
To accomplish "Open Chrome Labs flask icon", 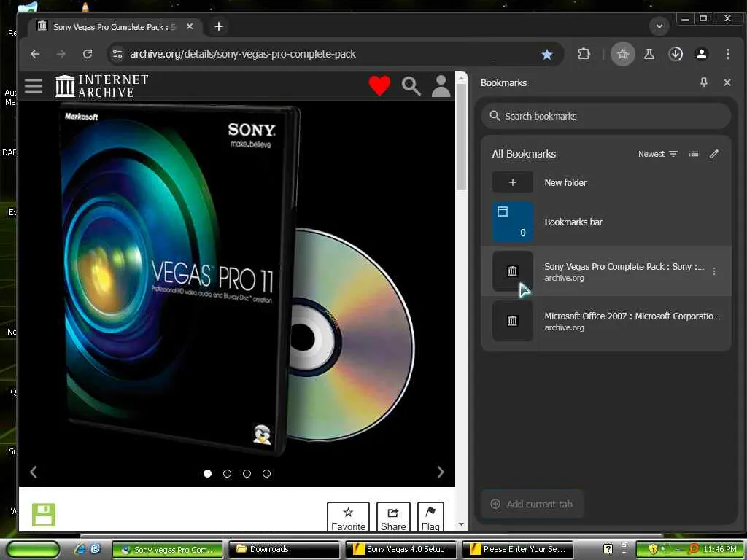I will pyautogui.click(x=649, y=54).
